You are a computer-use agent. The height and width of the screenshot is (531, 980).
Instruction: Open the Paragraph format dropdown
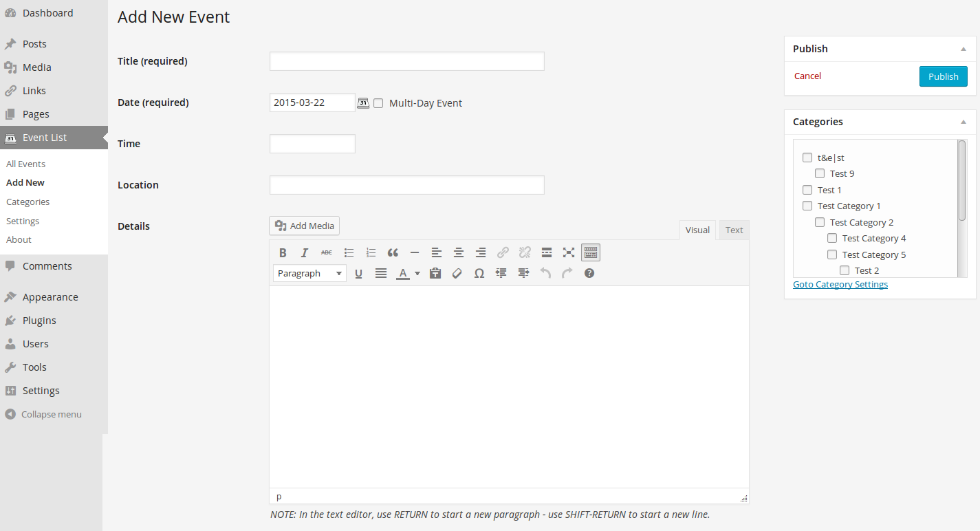(309, 273)
